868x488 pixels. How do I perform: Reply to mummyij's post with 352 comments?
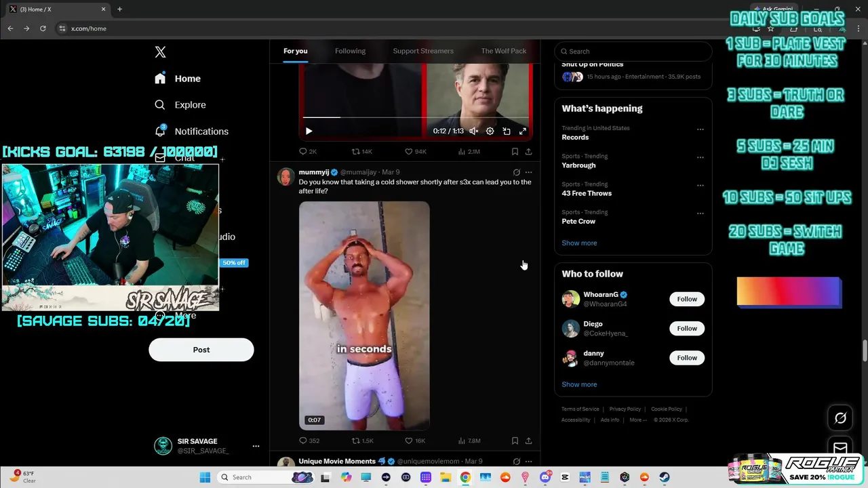pos(309,441)
